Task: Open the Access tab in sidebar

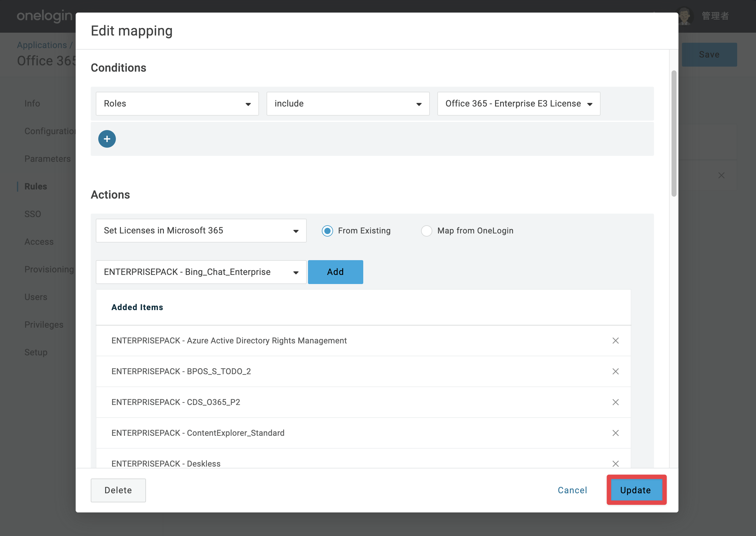Action: tap(39, 242)
